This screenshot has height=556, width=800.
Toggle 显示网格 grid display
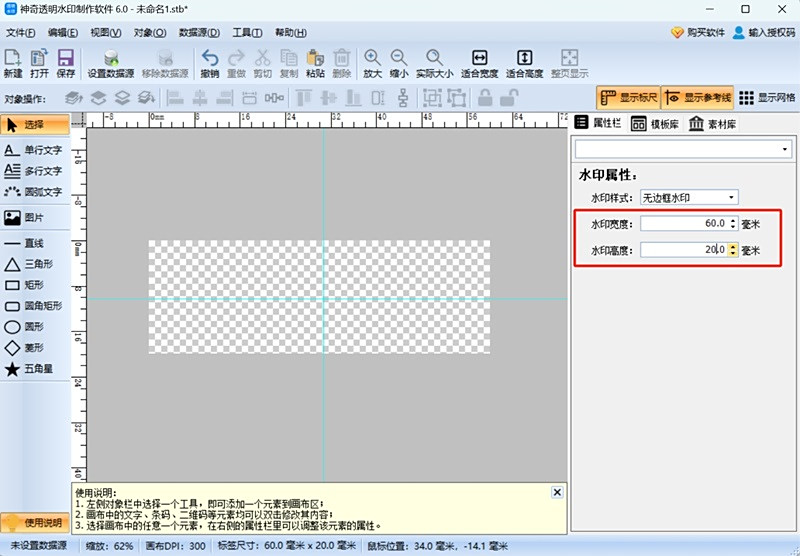[x=767, y=97]
